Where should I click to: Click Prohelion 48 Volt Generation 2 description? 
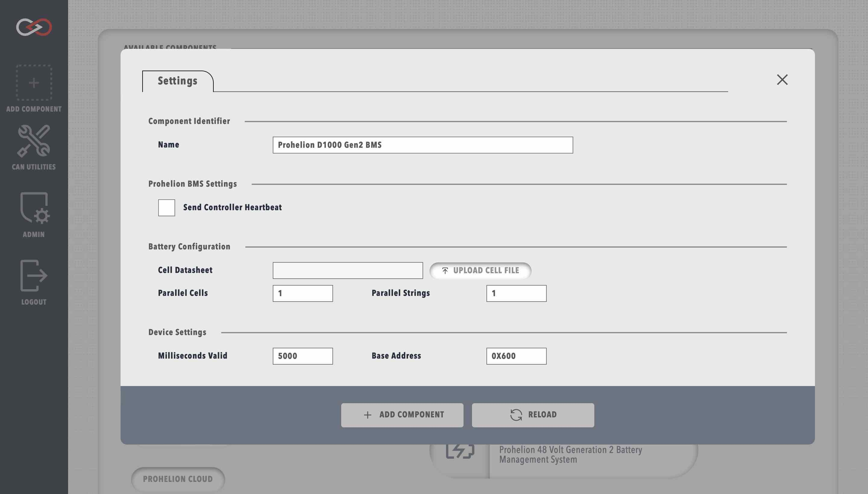(571, 455)
